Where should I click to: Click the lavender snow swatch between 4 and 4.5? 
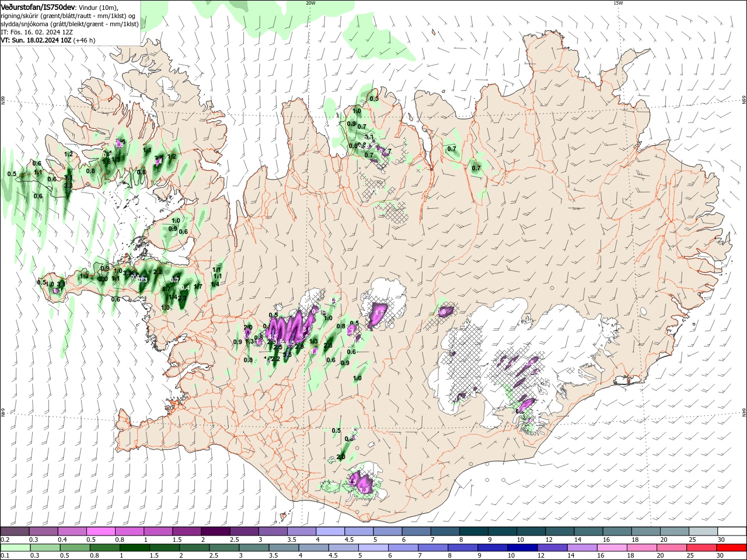tap(330, 531)
